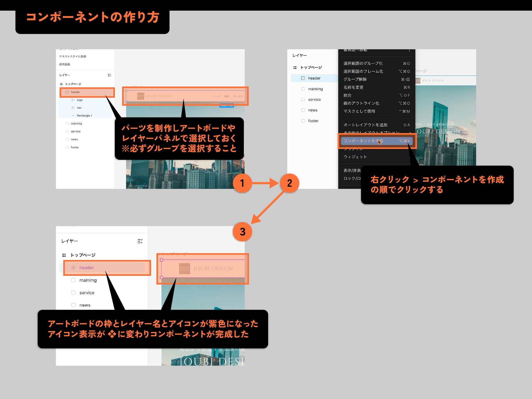Select service layer name in second screenshot
532x399 pixels.
tap(314, 99)
